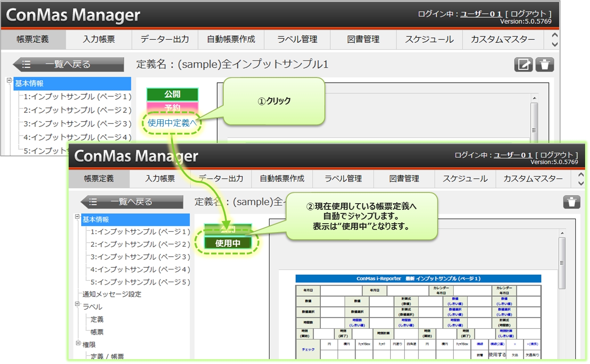Open 図書管理 tab in the front window
Screen dimensions: 590x364
[x=404, y=179]
